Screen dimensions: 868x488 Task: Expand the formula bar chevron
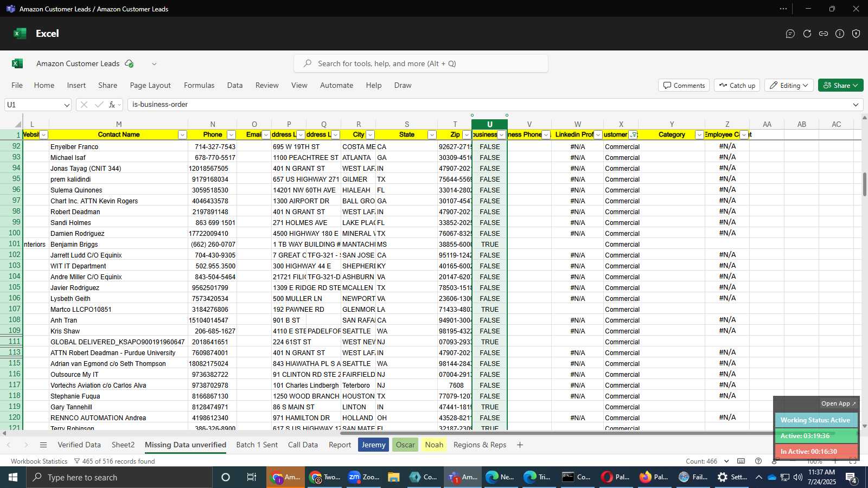click(856, 105)
